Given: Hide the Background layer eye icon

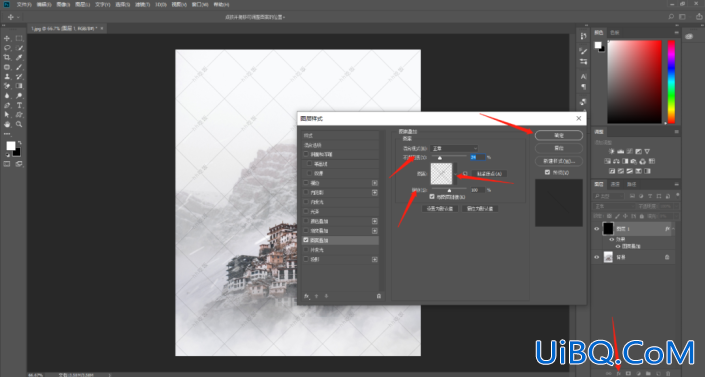Looking at the screenshot, I should (x=597, y=257).
